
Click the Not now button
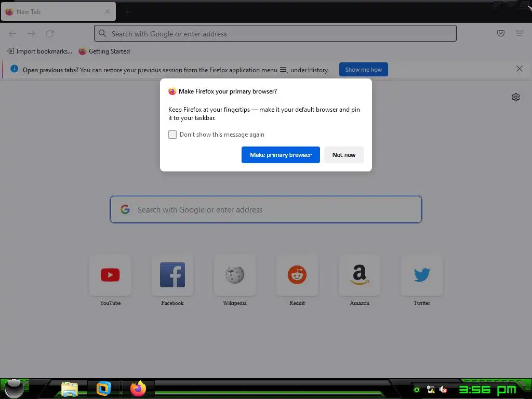coord(344,155)
